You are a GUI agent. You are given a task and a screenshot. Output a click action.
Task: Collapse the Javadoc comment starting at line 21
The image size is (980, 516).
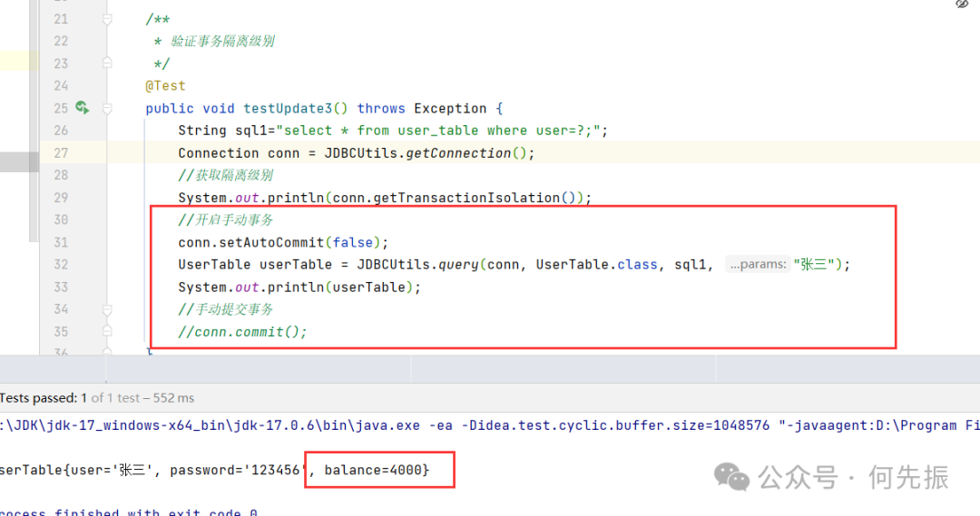(107, 19)
